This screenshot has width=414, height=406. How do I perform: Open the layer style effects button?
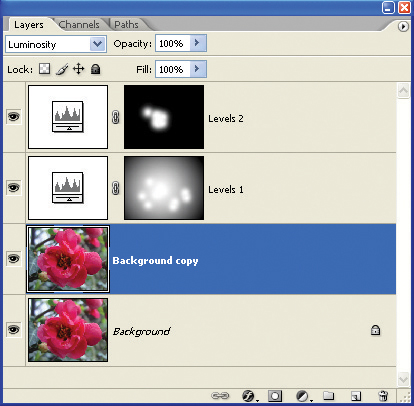pyautogui.click(x=248, y=396)
